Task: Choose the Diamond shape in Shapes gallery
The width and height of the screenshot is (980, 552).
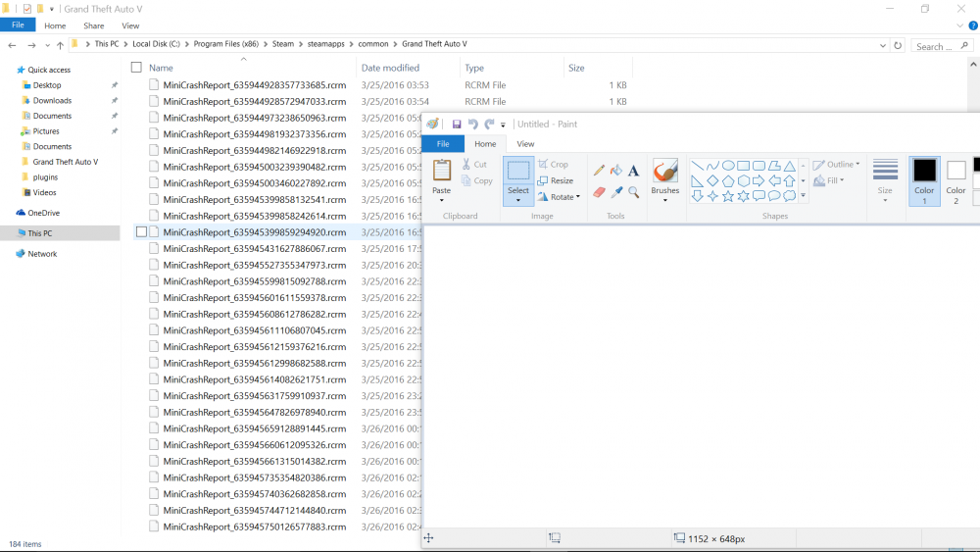Action: tap(712, 180)
